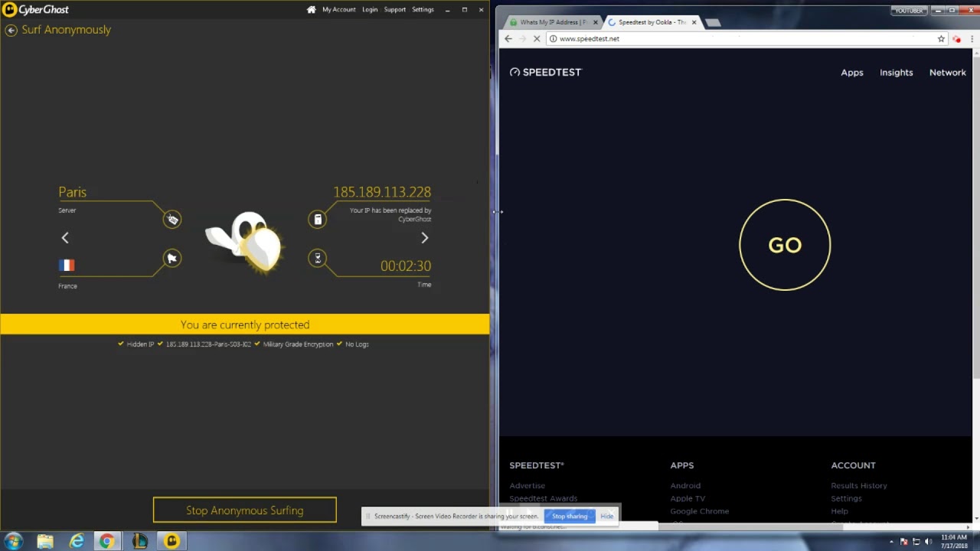Switch to next server with right arrow

point(425,238)
